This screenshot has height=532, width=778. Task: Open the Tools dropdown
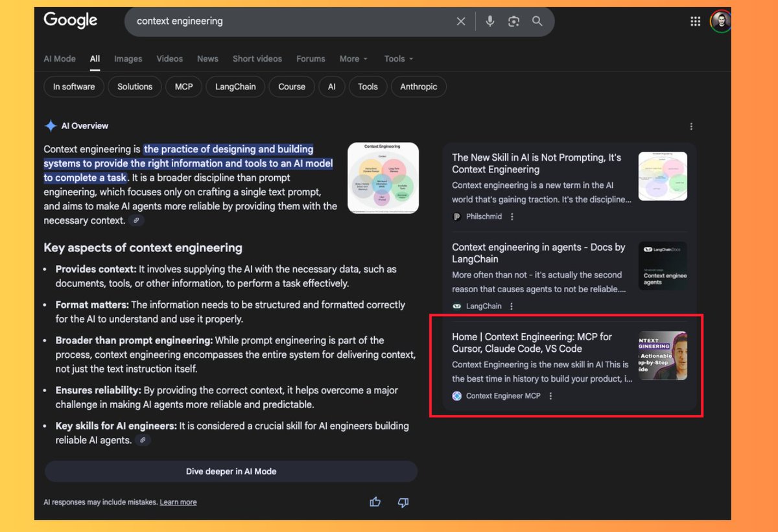point(397,58)
